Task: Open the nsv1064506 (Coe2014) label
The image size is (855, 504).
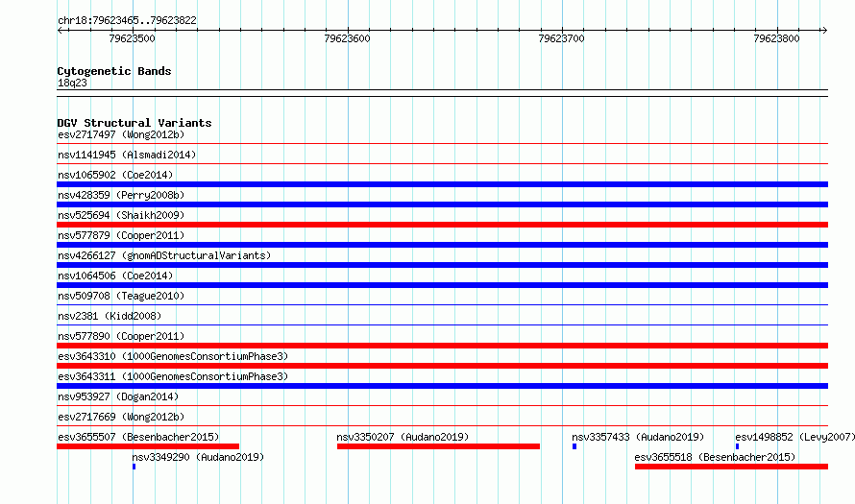Action: tap(115, 276)
